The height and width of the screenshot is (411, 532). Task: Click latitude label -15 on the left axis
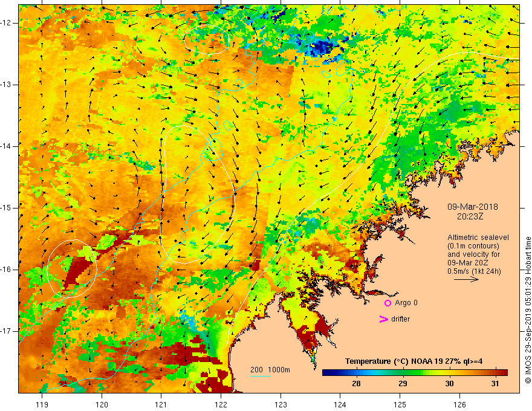6,208
